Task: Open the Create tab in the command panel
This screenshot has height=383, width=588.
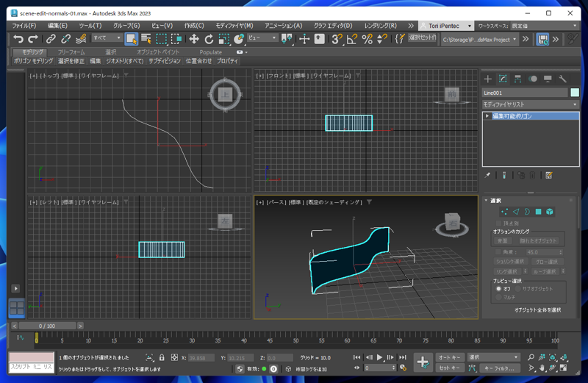Action: click(x=488, y=79)
